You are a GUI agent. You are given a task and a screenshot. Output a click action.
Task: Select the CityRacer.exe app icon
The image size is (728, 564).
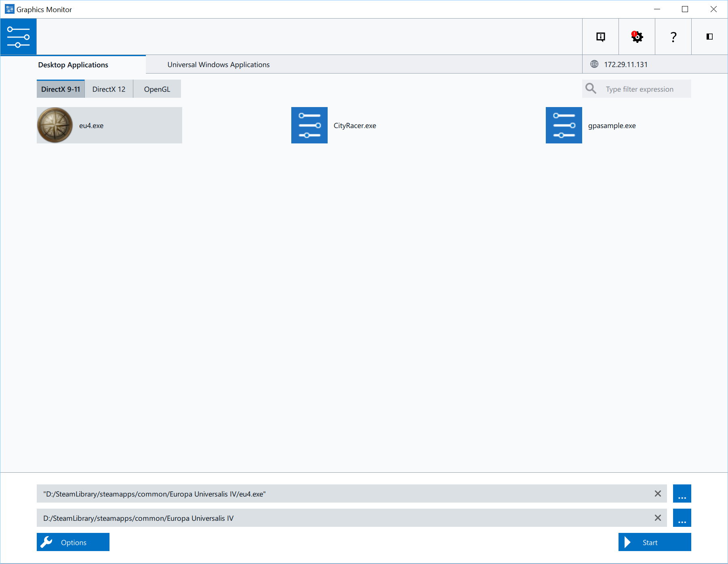[x=309, y=125]
